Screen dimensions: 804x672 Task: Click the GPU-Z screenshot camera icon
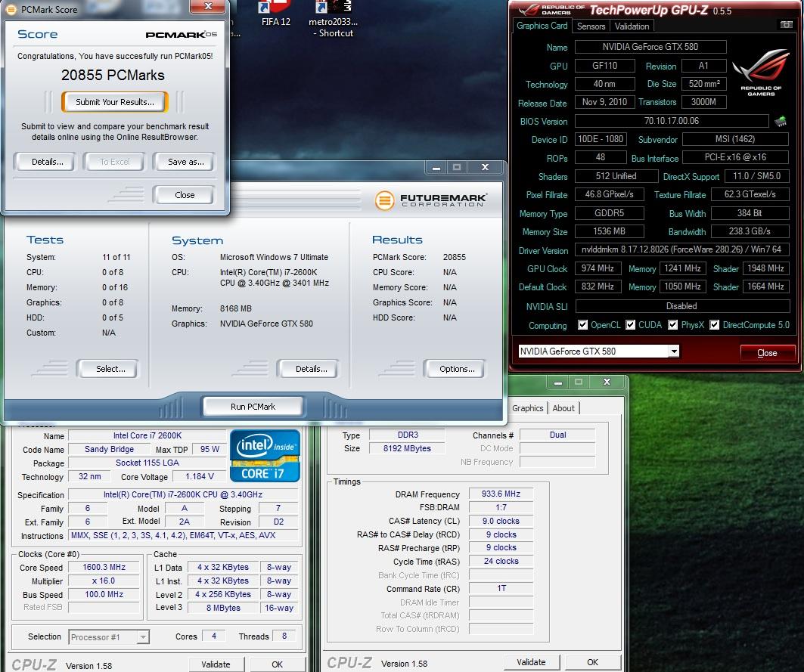786,25
